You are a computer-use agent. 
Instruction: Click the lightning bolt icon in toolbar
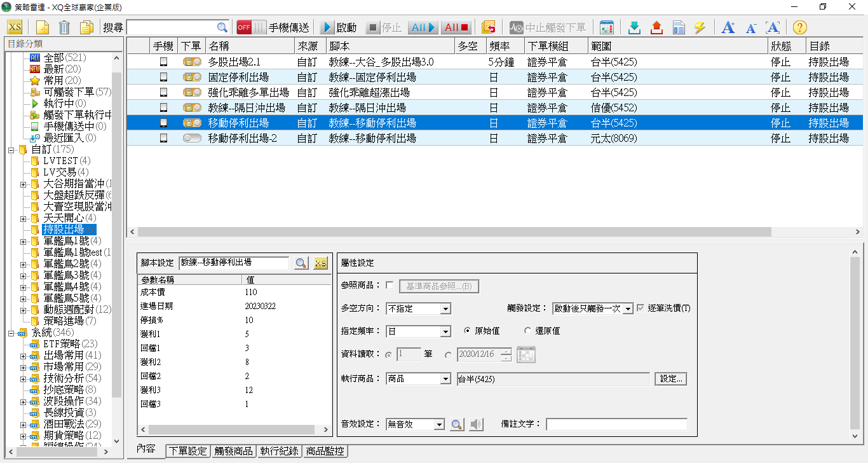coord(700,27)
